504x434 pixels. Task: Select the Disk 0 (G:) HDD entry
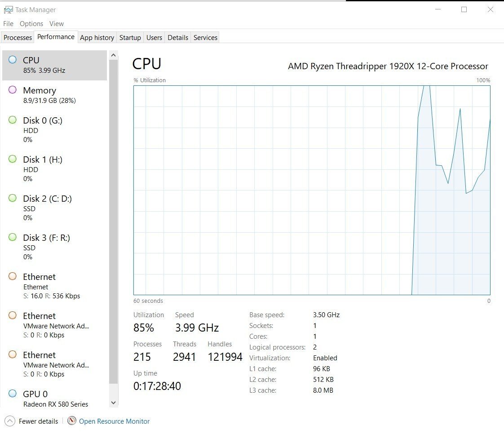tap(55, 130)
